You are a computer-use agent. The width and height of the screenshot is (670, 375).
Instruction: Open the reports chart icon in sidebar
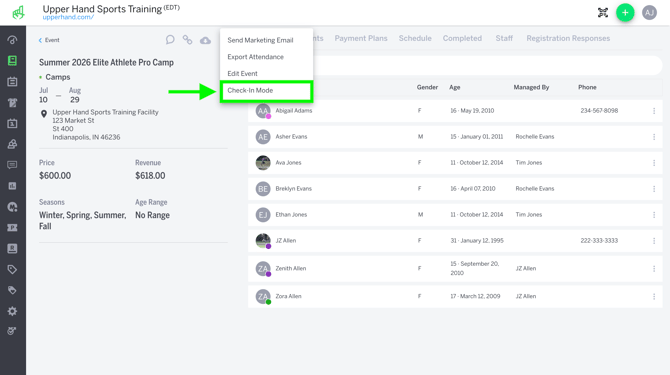pos(12,186)
